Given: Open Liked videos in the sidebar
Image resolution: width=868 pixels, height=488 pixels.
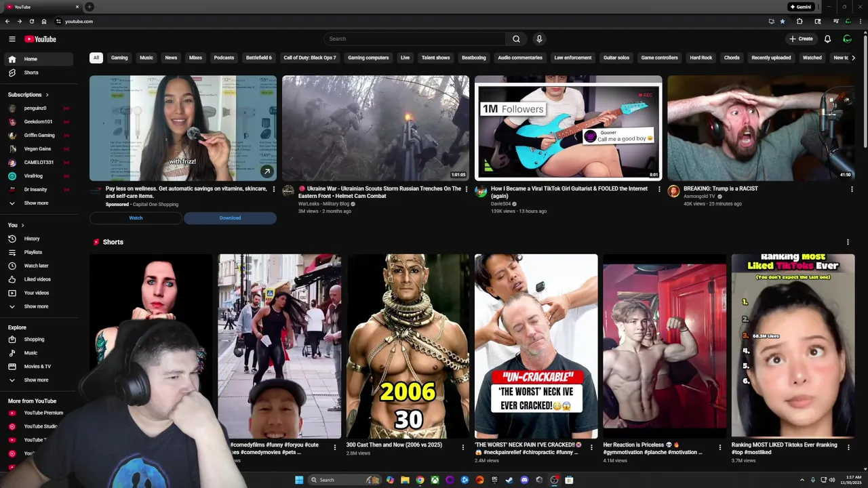Looking at the screenshot, I should (x=39, y=279).
